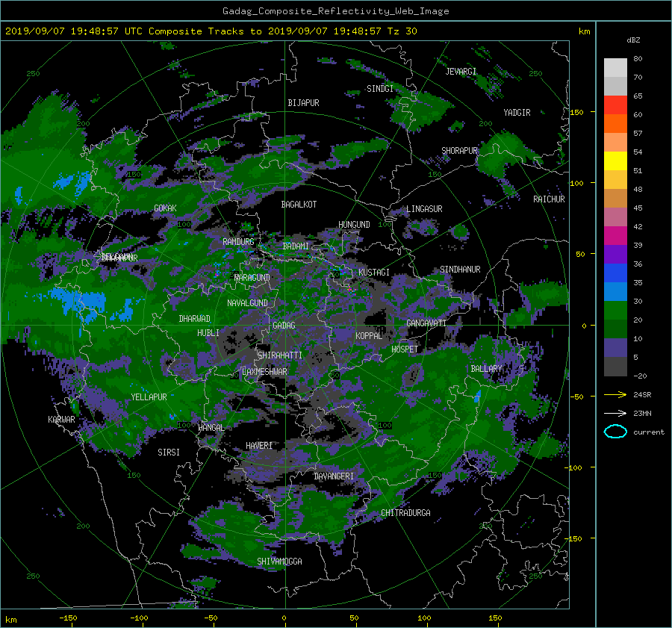Click the LAXMESHWAR city label

[x=264, y=372]
